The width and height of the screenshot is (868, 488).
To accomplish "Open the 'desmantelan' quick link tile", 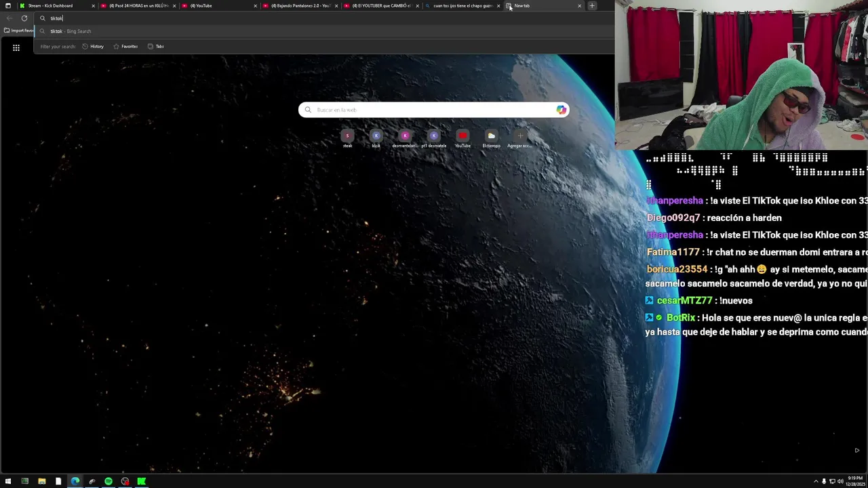I will [x=405, y=139].
